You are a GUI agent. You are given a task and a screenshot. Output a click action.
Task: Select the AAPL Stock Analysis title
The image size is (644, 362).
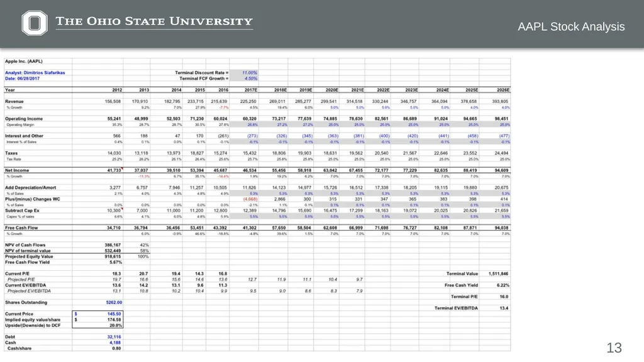tap(571, 26)
